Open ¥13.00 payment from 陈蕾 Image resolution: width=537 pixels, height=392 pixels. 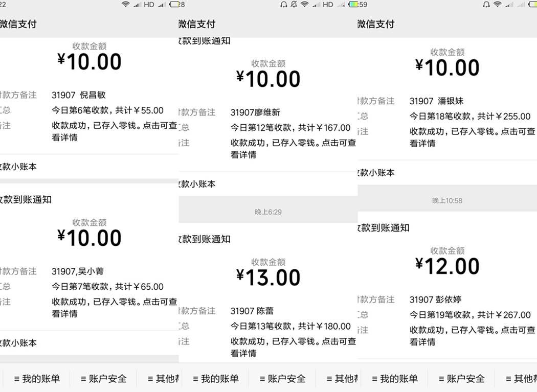click(268, 294)
